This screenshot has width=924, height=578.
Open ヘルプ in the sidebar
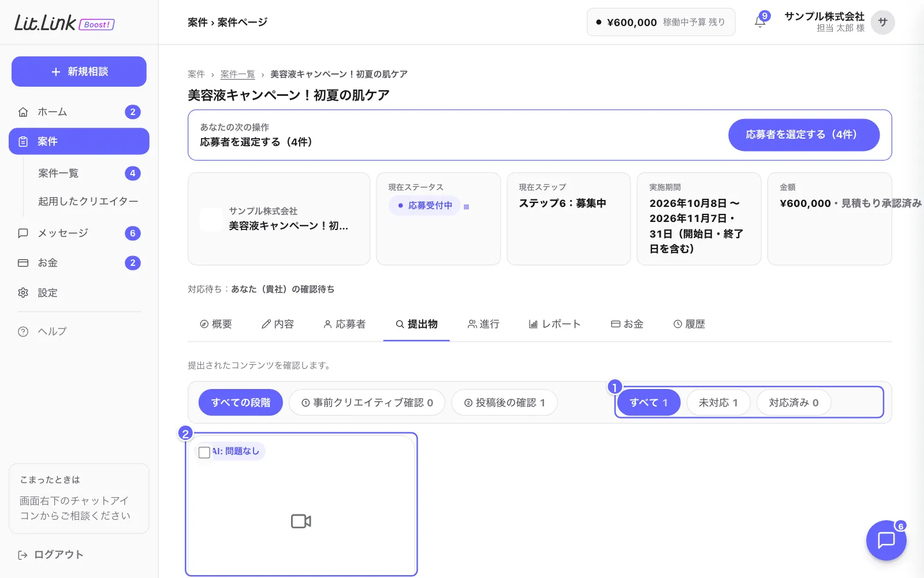pos(79,332)
